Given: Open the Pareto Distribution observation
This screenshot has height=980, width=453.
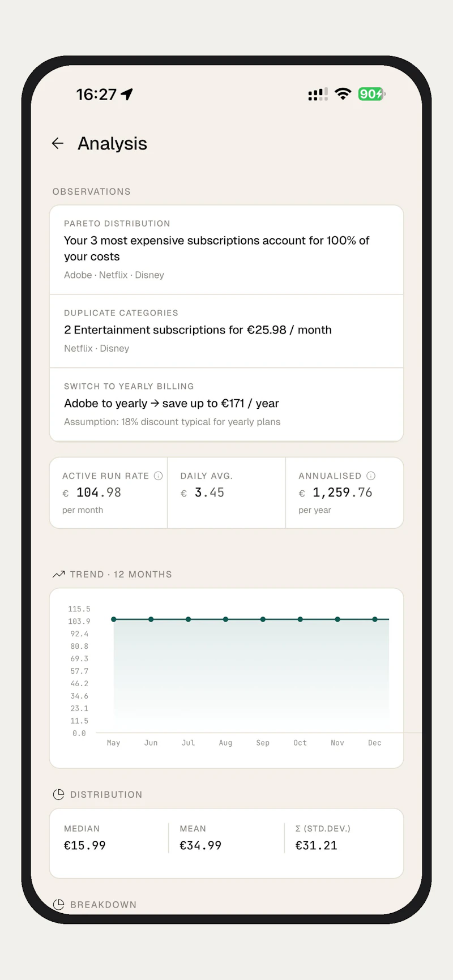Looking at the screenshot, I should pyautogui.click(x=226, y=250).
